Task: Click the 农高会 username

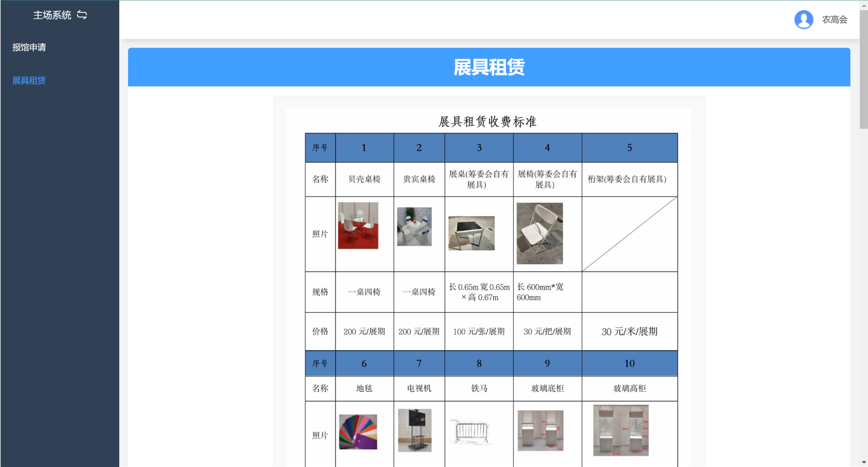Action: (834, 20)
